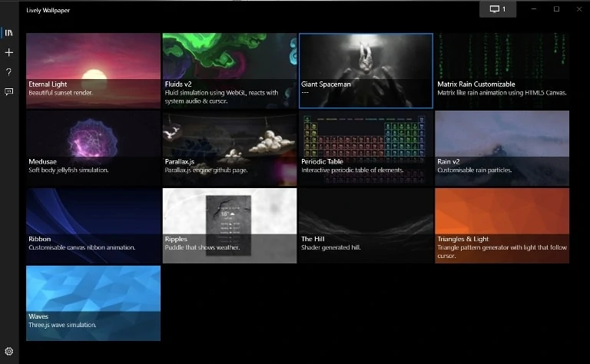Screen dimensions: 590x364
Task: Open the wallpaper Library sidebar icon
Action: point(9,33)
